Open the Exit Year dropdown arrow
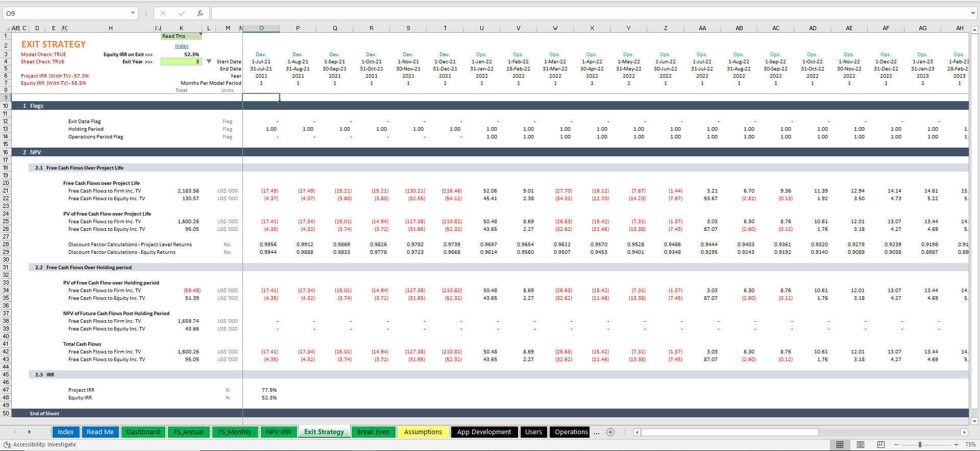 point(209,61)
